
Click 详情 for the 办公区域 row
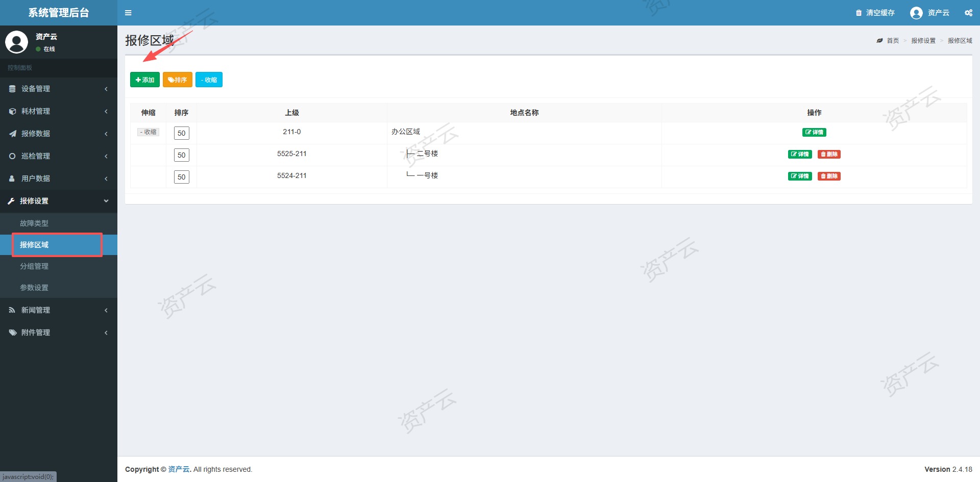coord(814,132)
